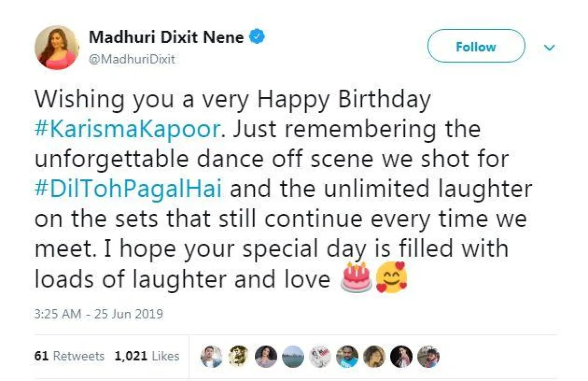Click the 3:25 AM - 25 Jun 2019 timestamp
588x381 pixels.
coord(98,313)
